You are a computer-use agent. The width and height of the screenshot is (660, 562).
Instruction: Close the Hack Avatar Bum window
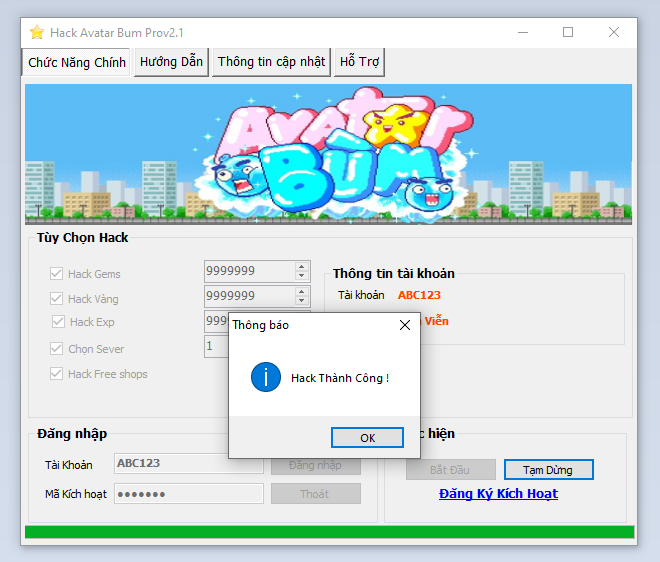(614, 32)
